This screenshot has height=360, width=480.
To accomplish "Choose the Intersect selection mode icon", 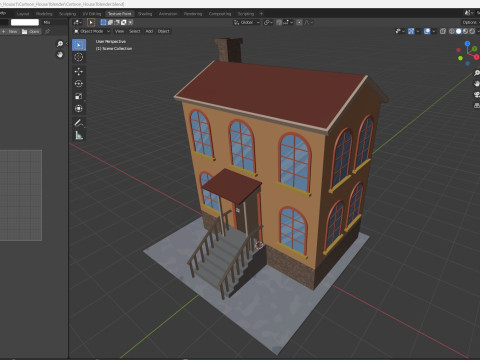I will [x=130, y=22].
